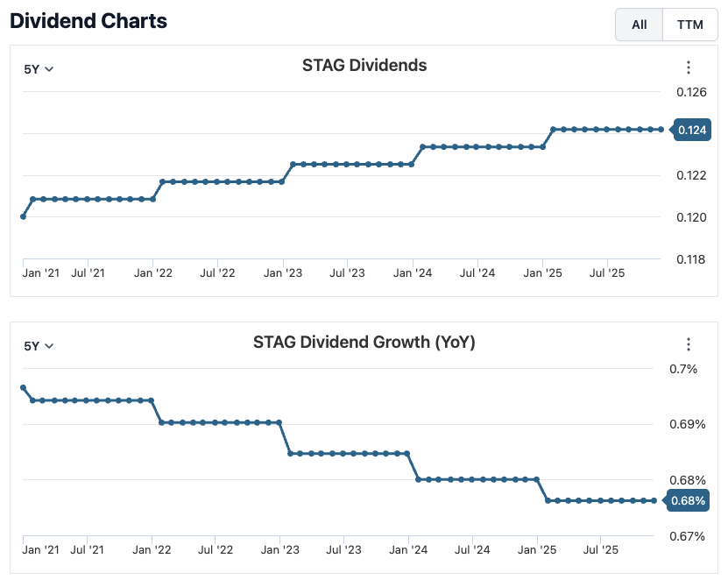The height and width of the screenshot is (580, 728).
Task: Expand 5Y range dropdown on Growth chart
Action: [39, 346]
